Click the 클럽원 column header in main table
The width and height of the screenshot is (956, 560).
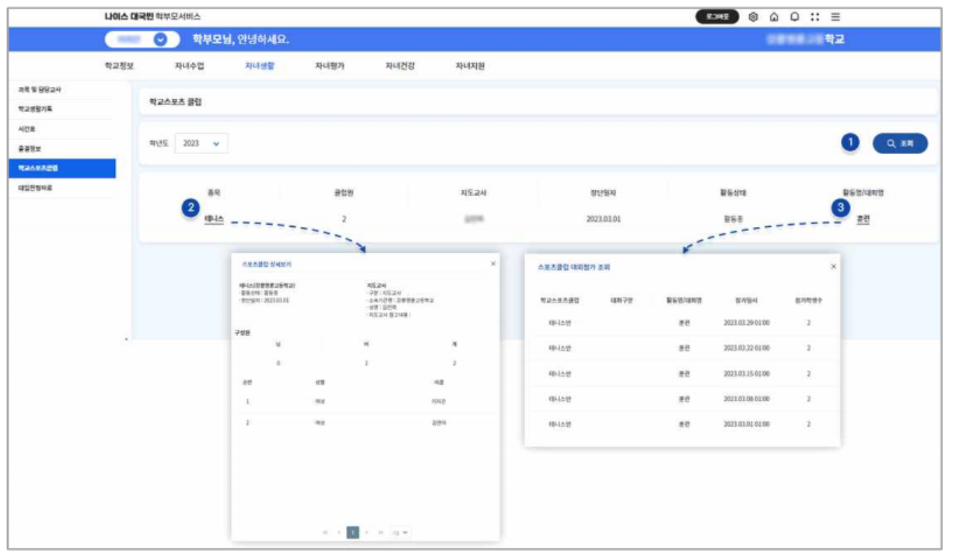point(343,193)
